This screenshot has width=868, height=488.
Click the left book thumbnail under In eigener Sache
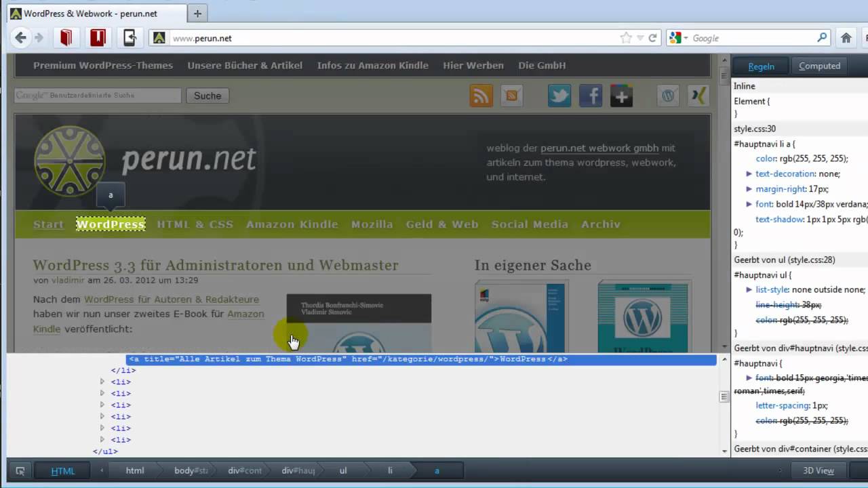521,318
